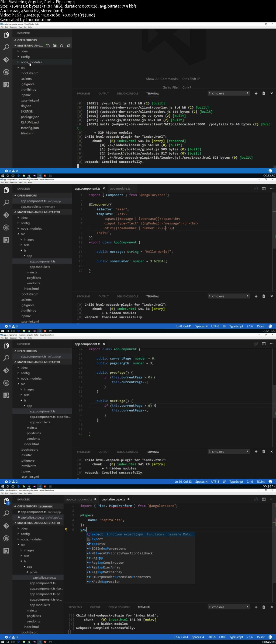
Task: Collapse MASTERING-ANGULAR-STARTER section in the 00:34:27 frame
Action: (x=39, y=362)
